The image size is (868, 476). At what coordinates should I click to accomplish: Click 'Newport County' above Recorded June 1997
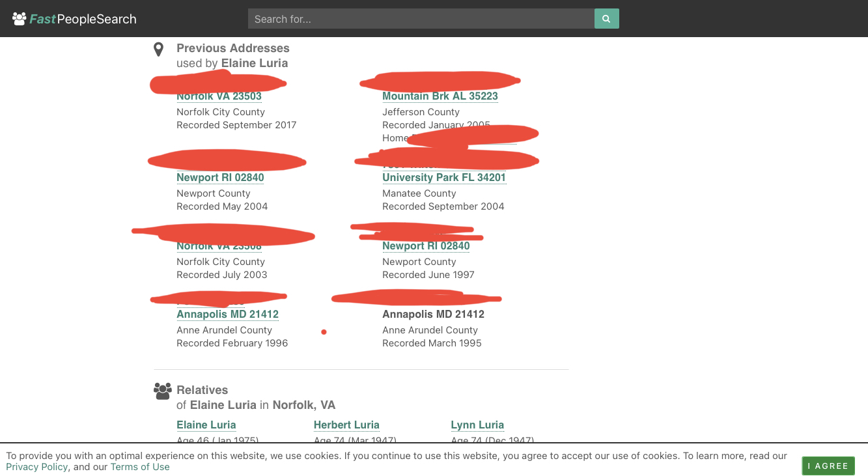coord(419,262)
